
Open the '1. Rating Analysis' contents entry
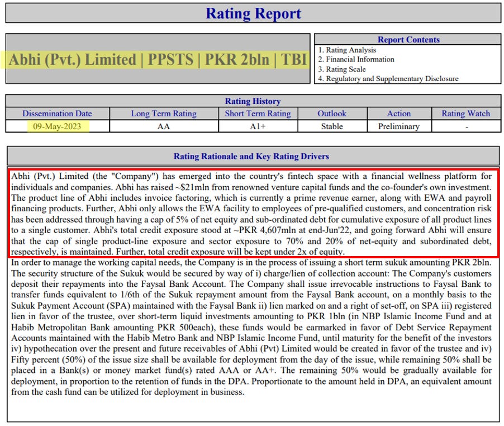(x=347, y=50)
